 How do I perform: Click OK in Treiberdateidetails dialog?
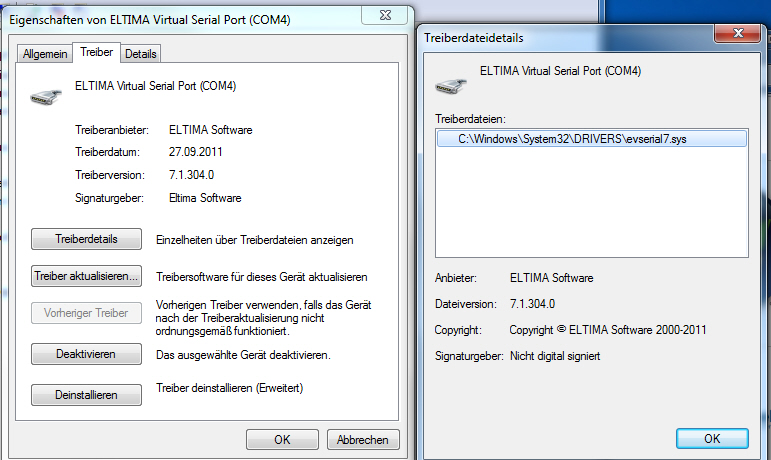(x=712, y=438)
